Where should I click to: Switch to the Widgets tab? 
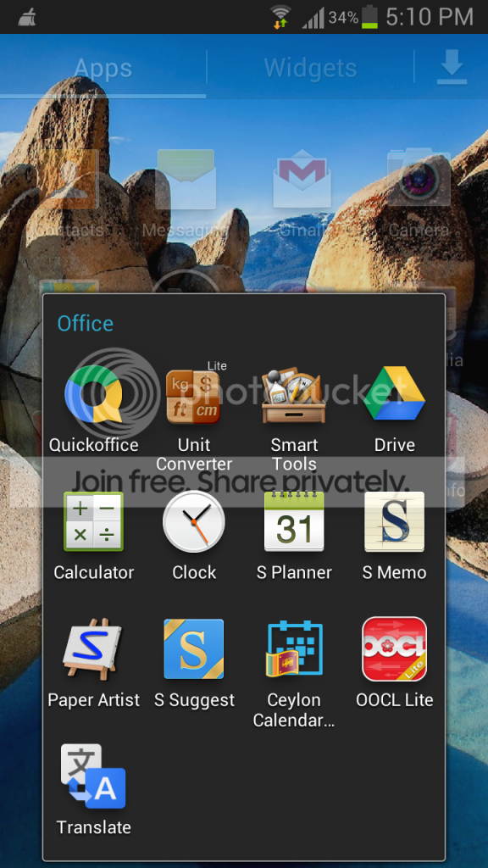310,68
